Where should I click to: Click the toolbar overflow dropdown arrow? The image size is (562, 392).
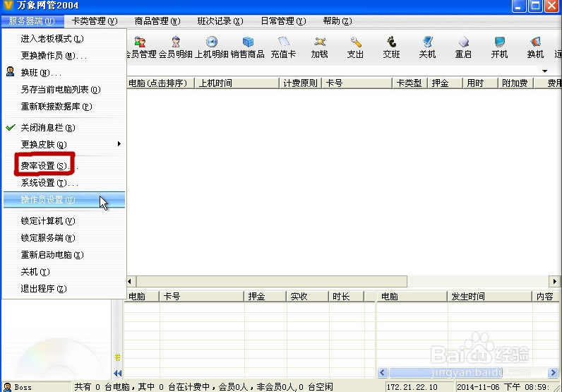point(545,71)
